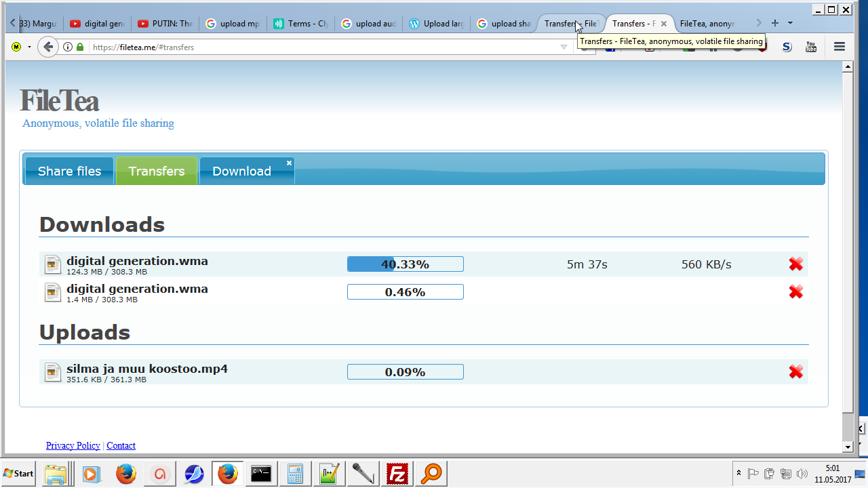
Task: Cancel the silma ja muu koostoo.mp4 upload
Action: click(x=796, y=372)
